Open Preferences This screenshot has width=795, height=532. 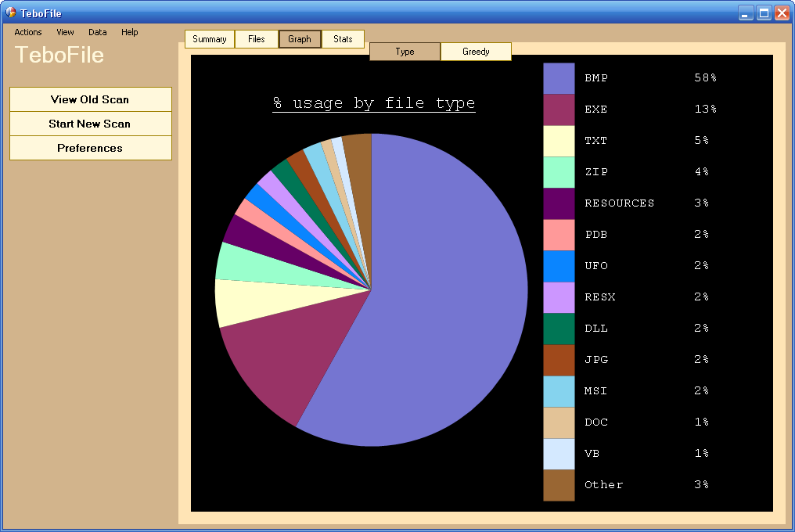[x=90, y=148]
